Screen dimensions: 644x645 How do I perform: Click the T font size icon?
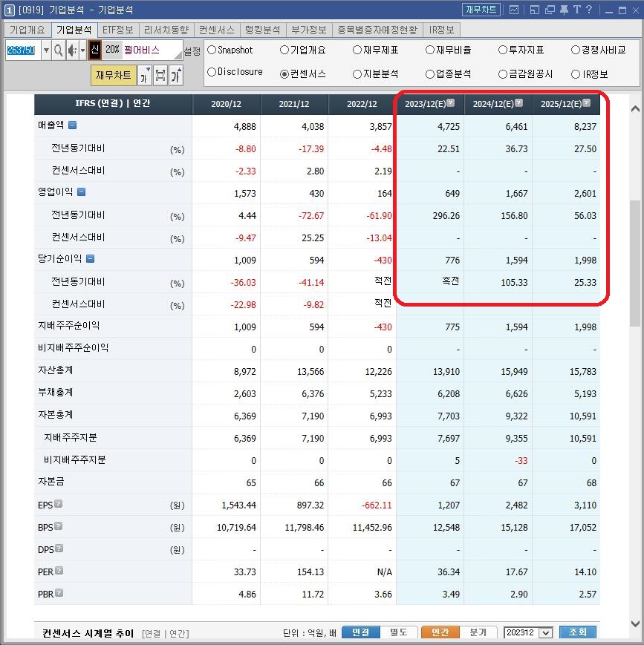coord(577,10)
